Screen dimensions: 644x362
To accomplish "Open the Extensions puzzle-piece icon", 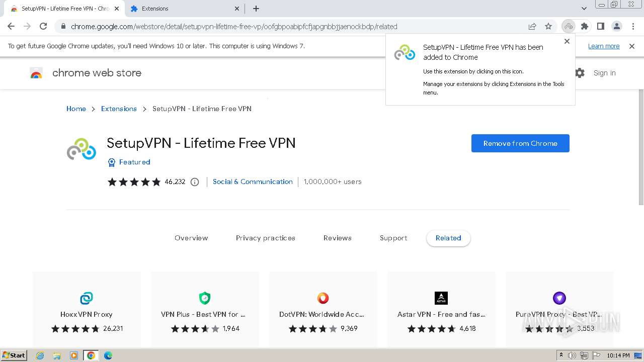I will click(584, 26).
